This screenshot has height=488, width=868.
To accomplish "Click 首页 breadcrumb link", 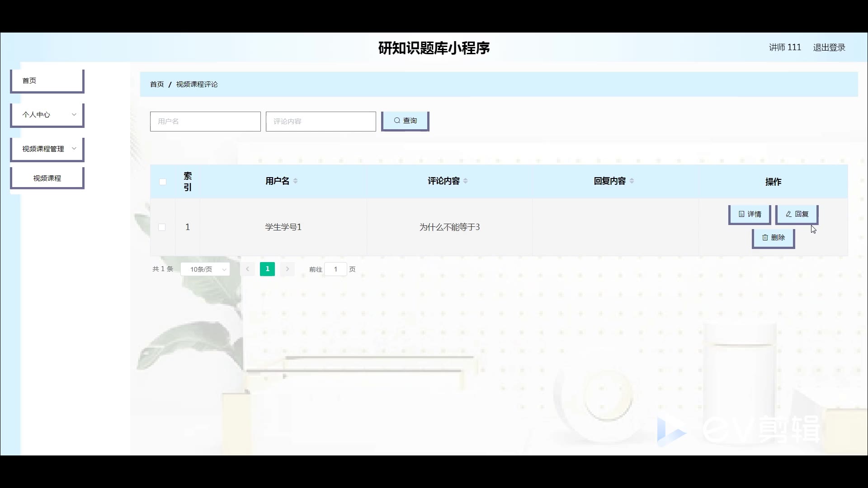I will click(x=157, y=84).
